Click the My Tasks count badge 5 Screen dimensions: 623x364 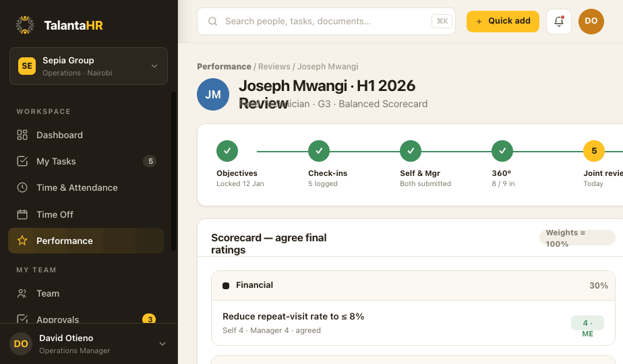150,161
